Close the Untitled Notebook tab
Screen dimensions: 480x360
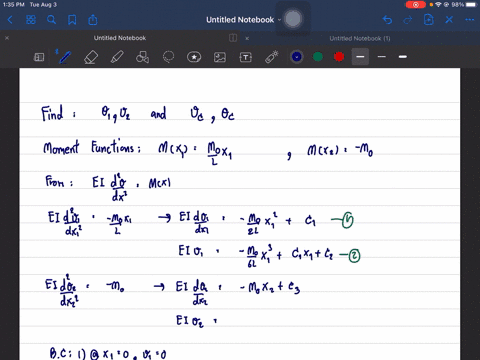[7, 38]
